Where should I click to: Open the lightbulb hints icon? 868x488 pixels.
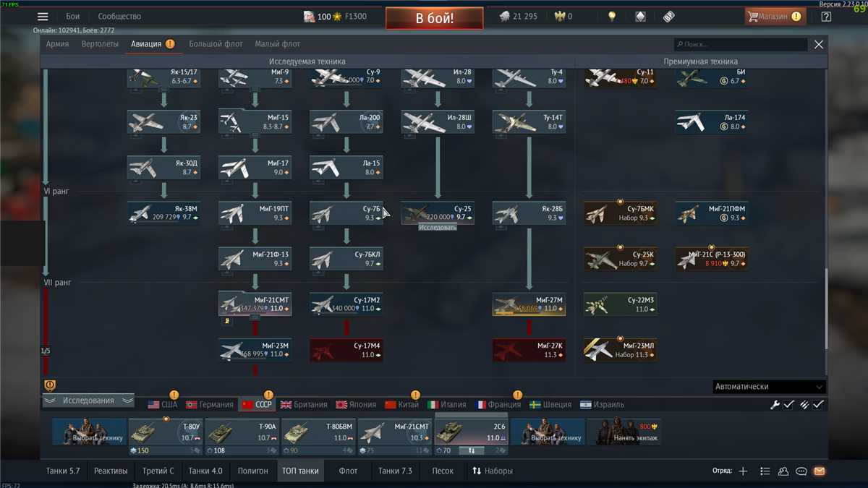(612, 17)
